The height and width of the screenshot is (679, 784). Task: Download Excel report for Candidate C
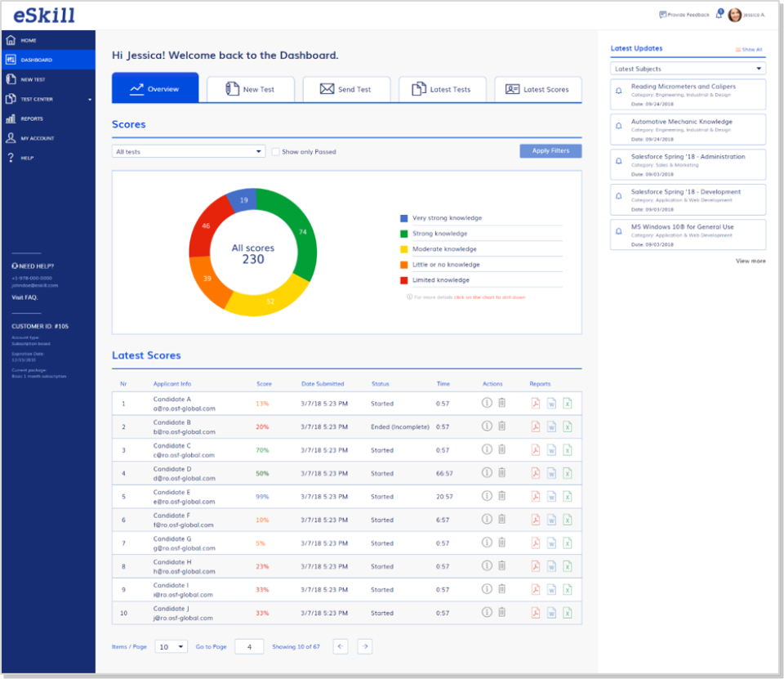tap(567, 449)
